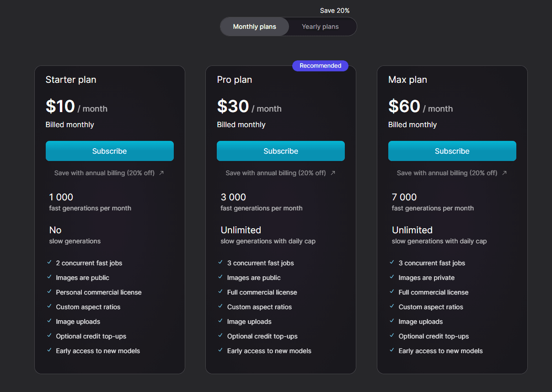Image resolution: width=552 pixels, height=392 pixels.
Task: Click checkmark beside Max's Images are private
Action: (392, 277)
